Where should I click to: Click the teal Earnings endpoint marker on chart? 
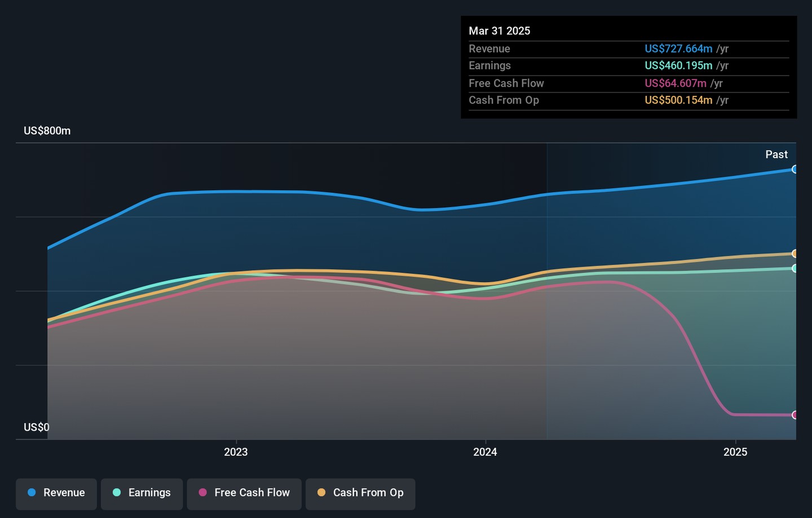point(795,268)
